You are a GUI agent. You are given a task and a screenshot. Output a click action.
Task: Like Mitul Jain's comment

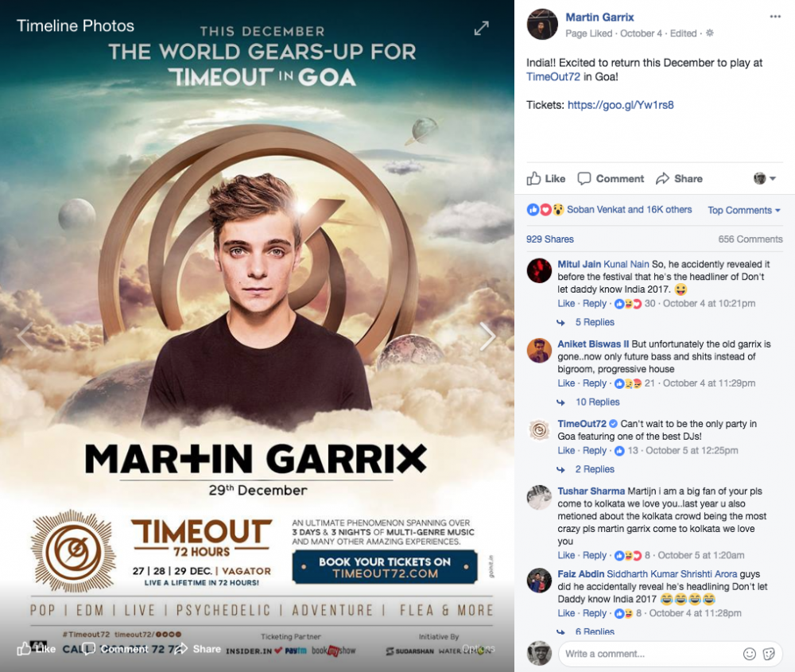click(566, 303)
